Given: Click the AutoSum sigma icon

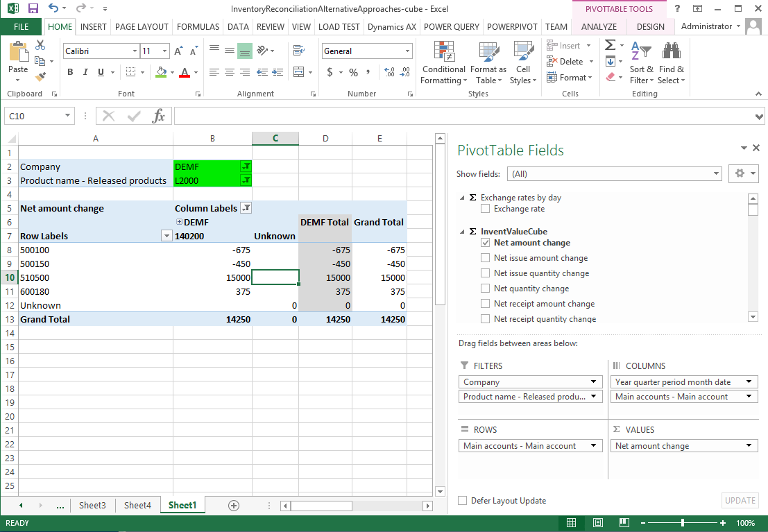Looking at the screenshot, I should (x=610, y=45).
